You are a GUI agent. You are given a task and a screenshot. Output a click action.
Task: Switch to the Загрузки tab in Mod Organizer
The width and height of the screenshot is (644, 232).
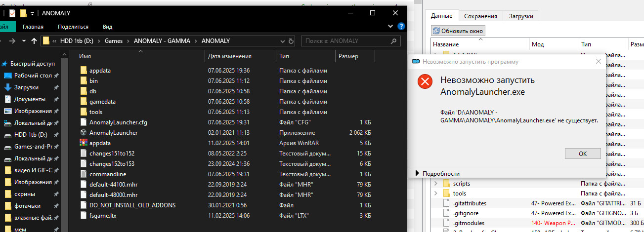[x=521, y=16]
